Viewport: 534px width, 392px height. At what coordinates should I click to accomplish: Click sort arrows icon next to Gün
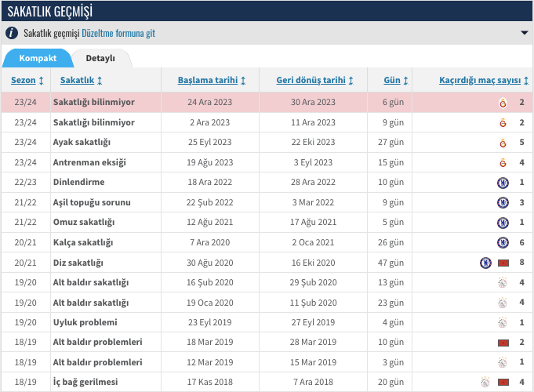pyautogui.click(x=406, y=81)
